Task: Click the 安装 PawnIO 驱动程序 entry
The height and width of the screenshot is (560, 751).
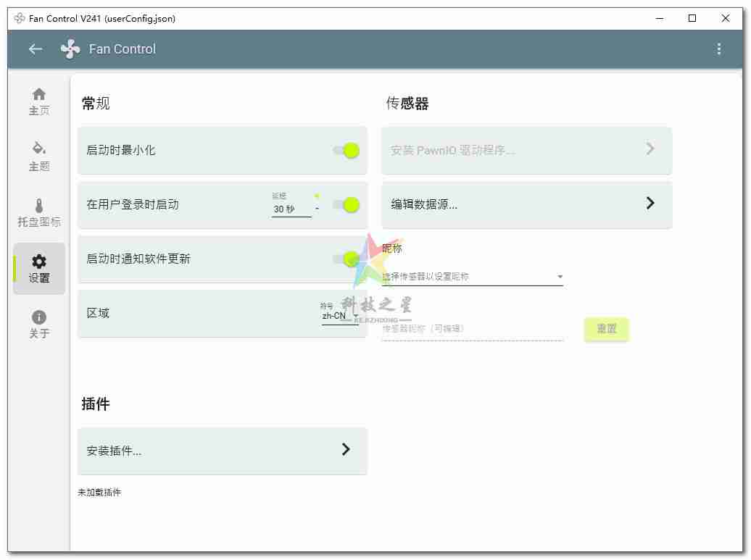Action: (526, 150)
